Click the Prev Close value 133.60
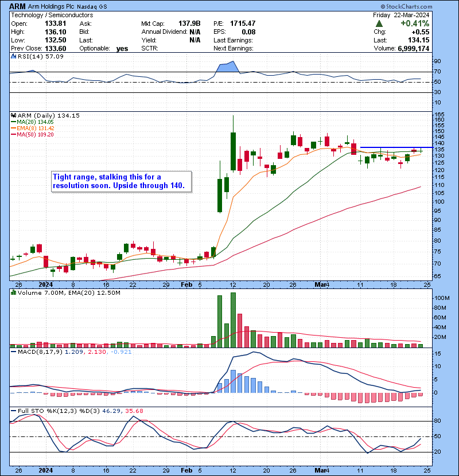Image resolution: width=459 pixels, height=476 pixels. 56,49
